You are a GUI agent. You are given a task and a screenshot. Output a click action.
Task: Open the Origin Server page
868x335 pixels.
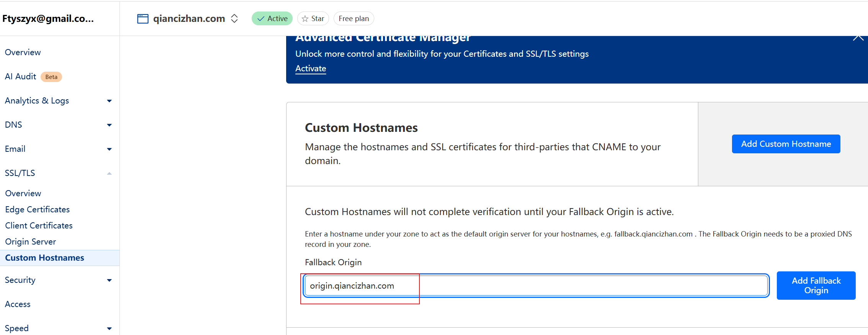(31, 242)
